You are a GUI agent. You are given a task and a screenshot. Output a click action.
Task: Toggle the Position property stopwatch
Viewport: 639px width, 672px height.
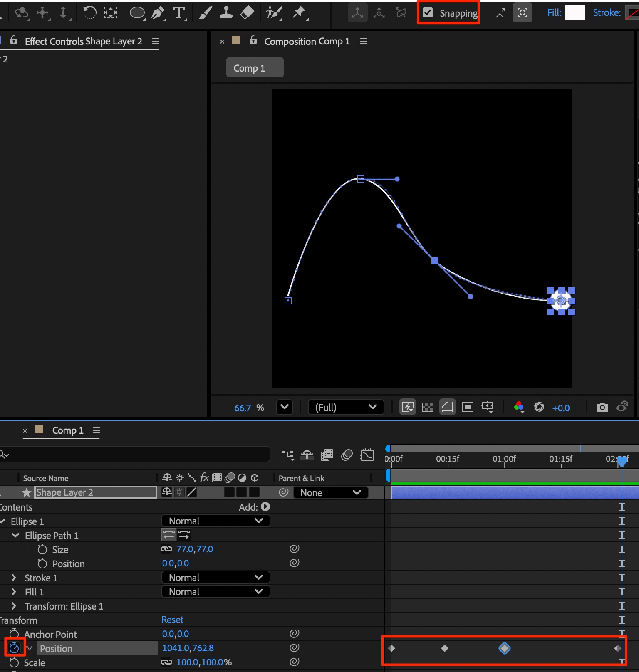[x=14, y=648]
